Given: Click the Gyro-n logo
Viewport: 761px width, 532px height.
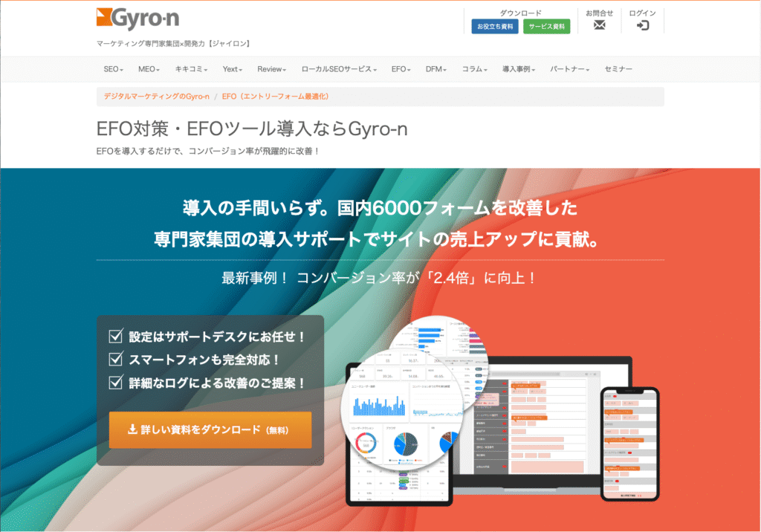Looking at the screenshot, I should pos(137,19).
